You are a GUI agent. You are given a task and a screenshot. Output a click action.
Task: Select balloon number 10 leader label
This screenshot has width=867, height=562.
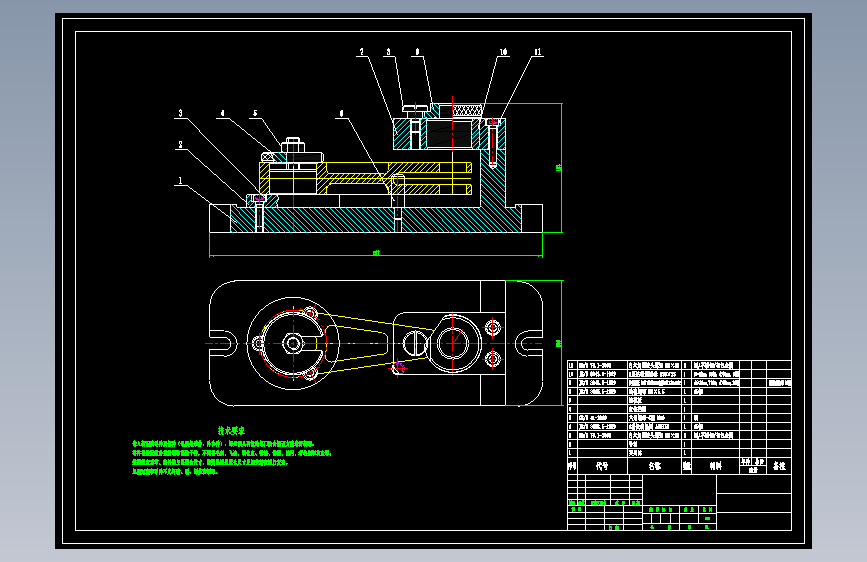point(503,52)
